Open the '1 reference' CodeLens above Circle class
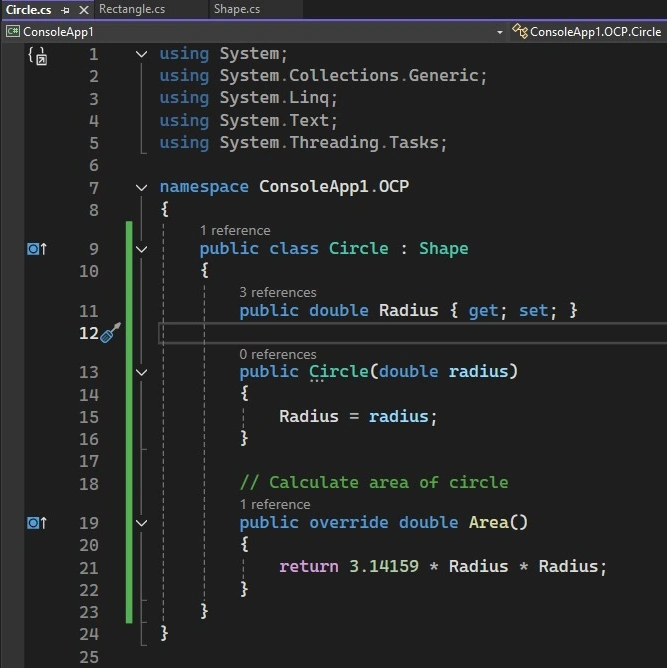 pos(235,230)
